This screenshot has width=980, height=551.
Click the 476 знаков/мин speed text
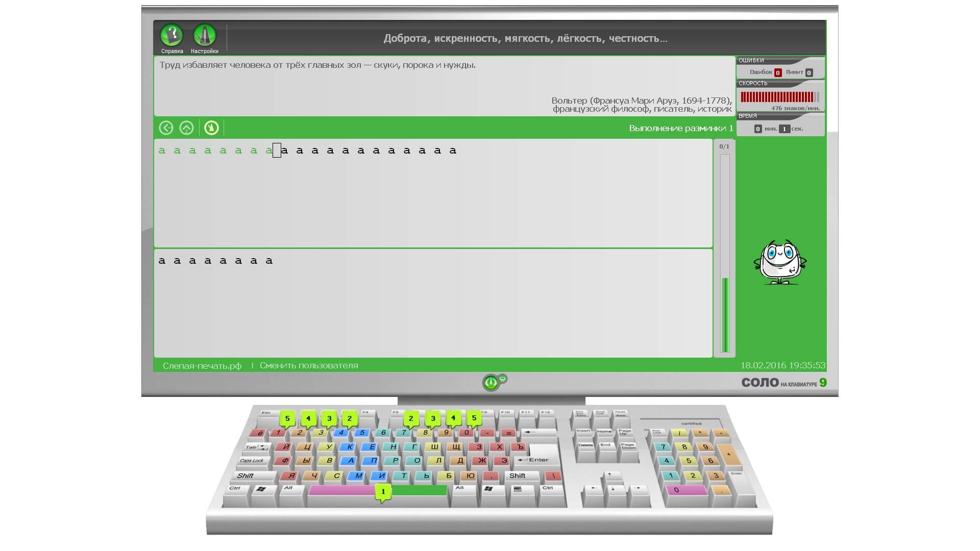(x=796, y=108)
